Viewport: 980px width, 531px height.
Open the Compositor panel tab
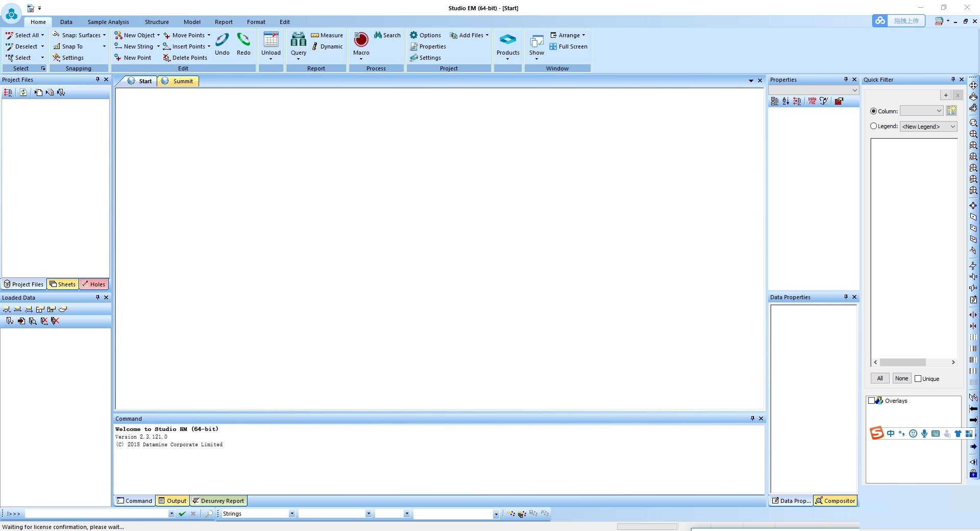pyautogui.click(x=835, y=501)
